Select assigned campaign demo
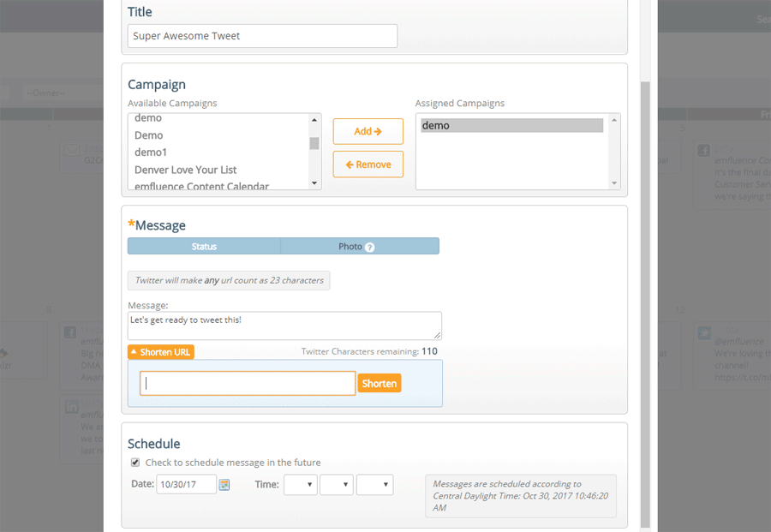 (x=511, y=126)
